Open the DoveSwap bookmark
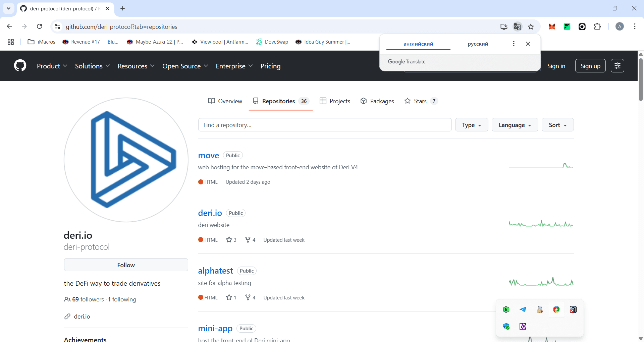This screenshot has height=342, width=644. 272,42
